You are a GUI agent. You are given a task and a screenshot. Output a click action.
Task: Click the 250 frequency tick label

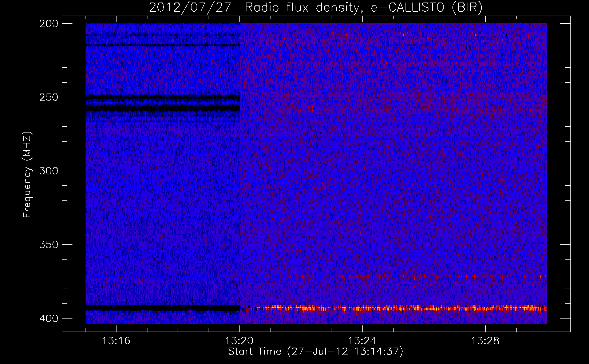(x=48, y=97)
